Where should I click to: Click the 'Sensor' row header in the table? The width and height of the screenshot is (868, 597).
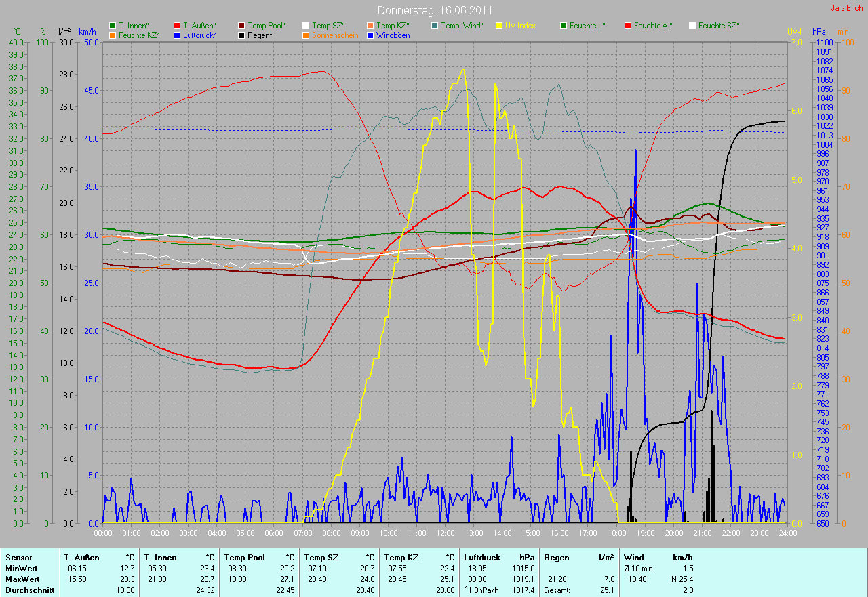click(x=18, y=558)
